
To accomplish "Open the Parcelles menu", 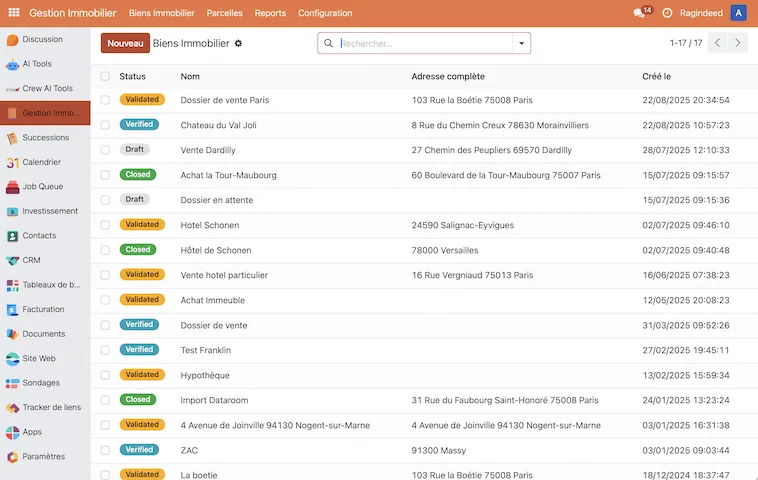I will [224, 13].
